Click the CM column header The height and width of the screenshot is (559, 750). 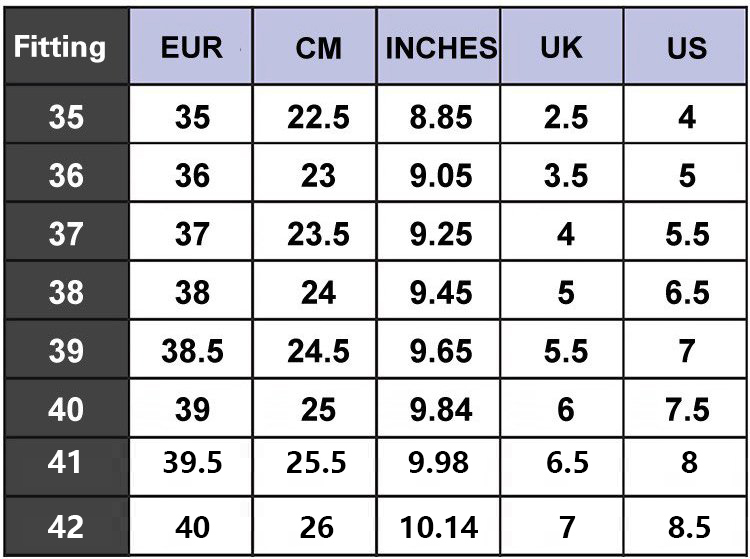coord(318,47)
